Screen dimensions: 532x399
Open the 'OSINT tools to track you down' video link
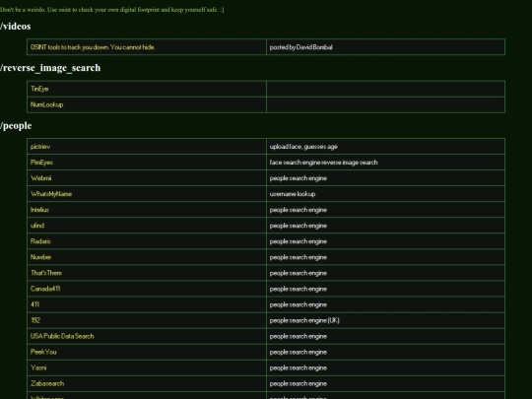click(93, 47)
